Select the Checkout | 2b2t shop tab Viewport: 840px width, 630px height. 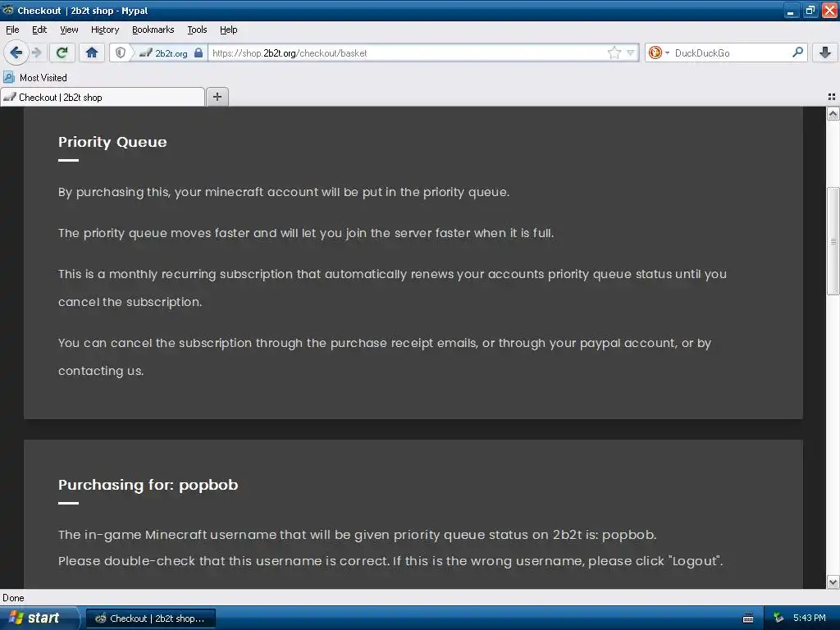coord(103,97)
